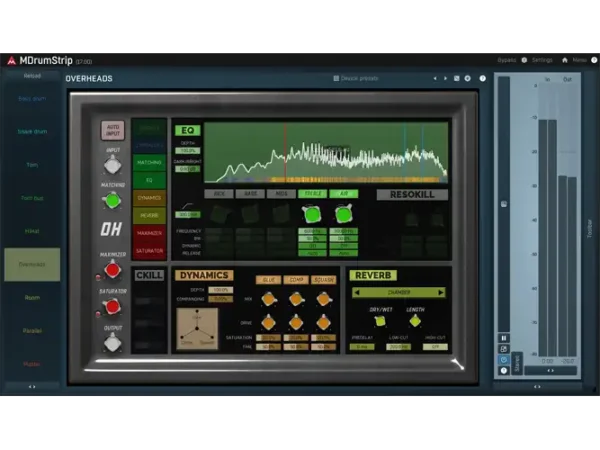Click the help icon beside Menu
This screenshot has width=600, height=450.
[594, 60]
